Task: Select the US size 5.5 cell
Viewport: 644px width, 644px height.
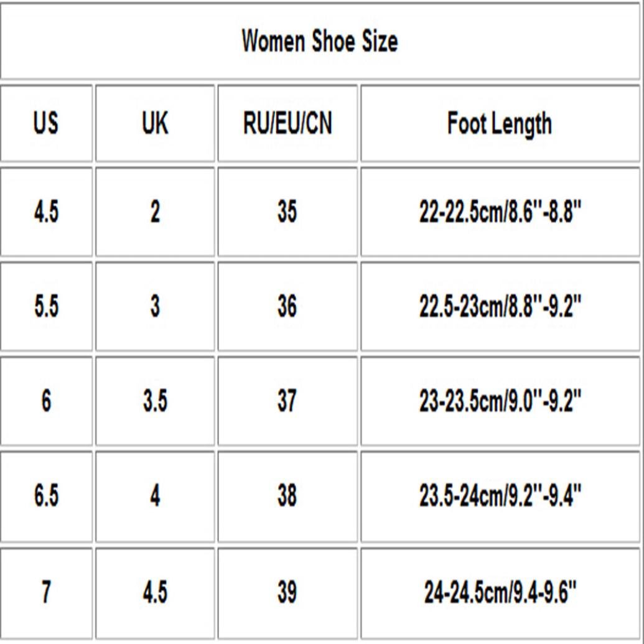Action: click(x=46, y=307)
